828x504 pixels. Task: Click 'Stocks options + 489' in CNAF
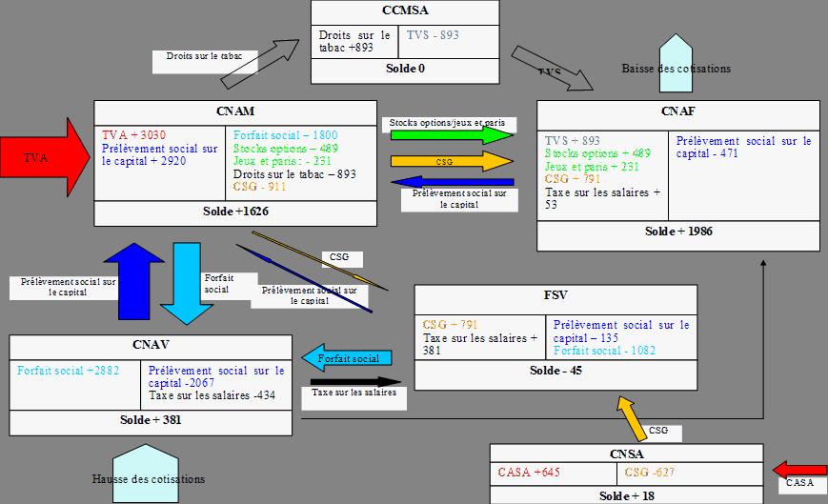[597, 153]
